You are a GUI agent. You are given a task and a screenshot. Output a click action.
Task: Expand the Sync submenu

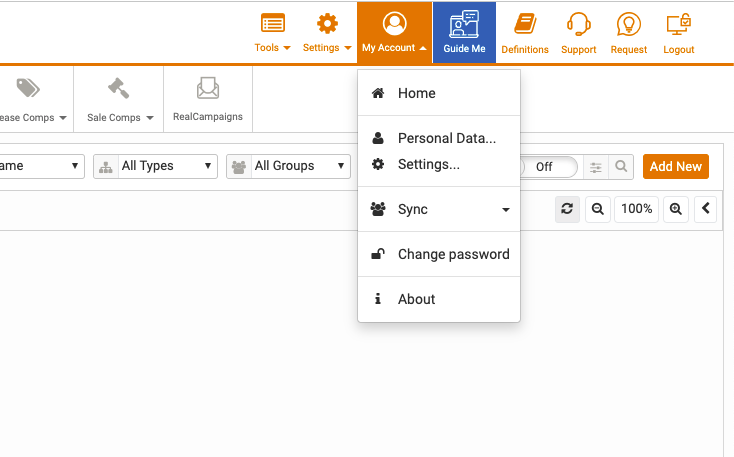coord(439,209)
